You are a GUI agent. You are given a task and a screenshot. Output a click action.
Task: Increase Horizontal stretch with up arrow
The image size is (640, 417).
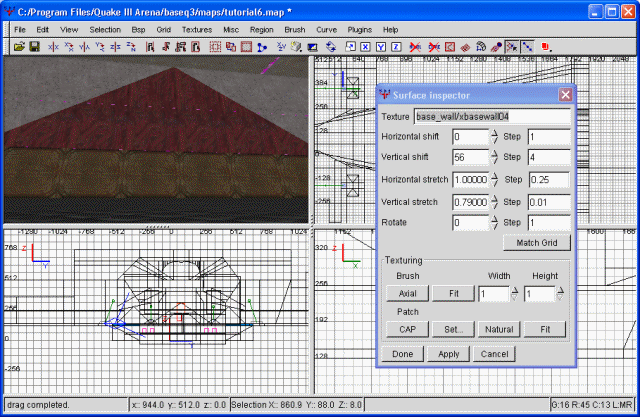pyautogui.click(x=495, y=176)
